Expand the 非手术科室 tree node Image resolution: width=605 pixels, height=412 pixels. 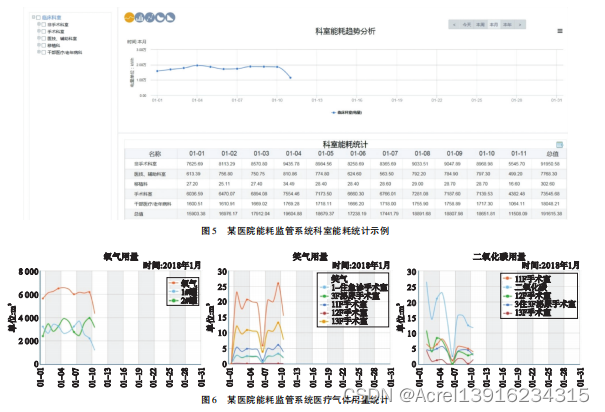click(39, 24)
